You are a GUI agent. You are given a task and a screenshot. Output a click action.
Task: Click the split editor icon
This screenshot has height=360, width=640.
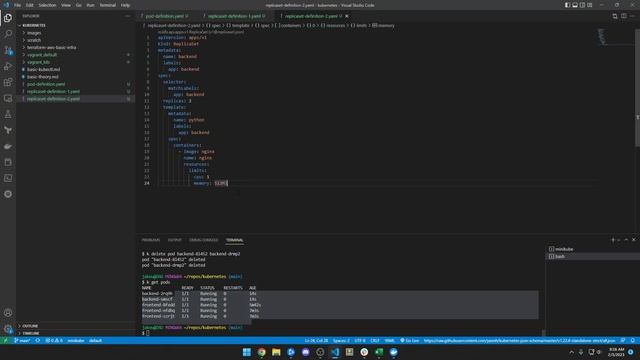pos(624,16)
